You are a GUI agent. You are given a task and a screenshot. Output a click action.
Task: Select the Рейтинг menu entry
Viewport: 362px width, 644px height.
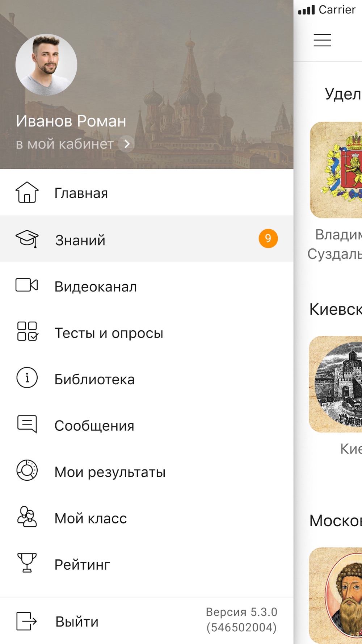pos(82,565)
